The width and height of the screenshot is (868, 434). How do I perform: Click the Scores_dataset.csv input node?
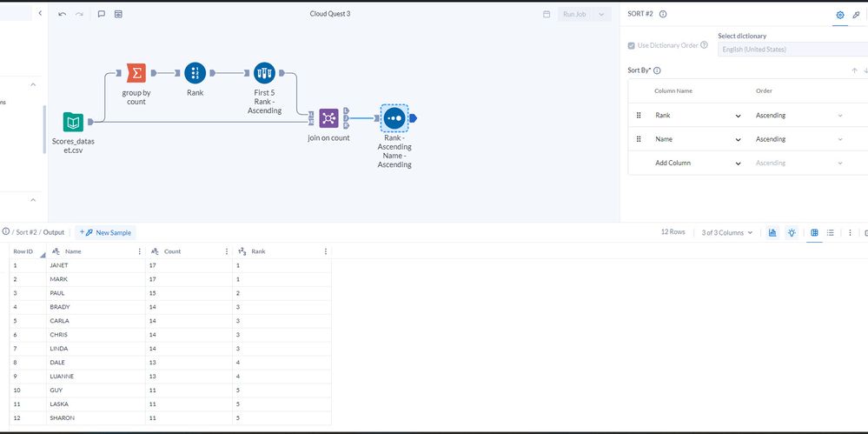tap(74, 123)
